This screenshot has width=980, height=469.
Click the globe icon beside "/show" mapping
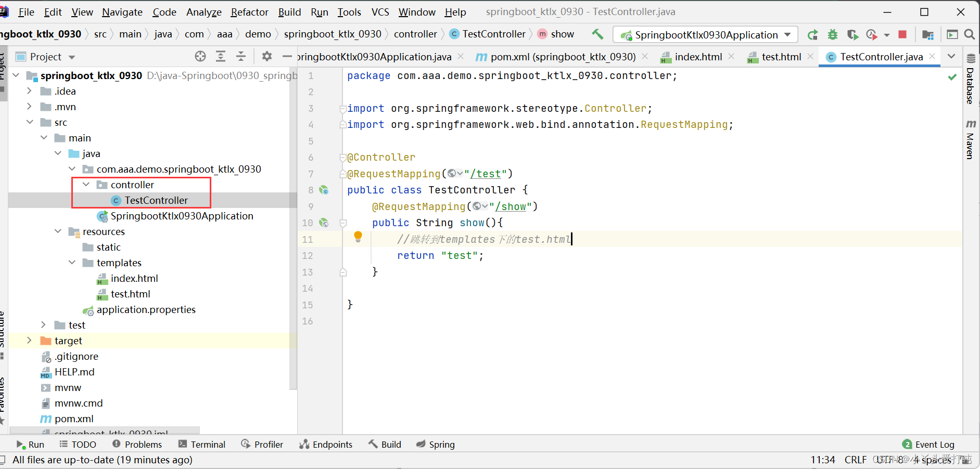tap(477, 206)
